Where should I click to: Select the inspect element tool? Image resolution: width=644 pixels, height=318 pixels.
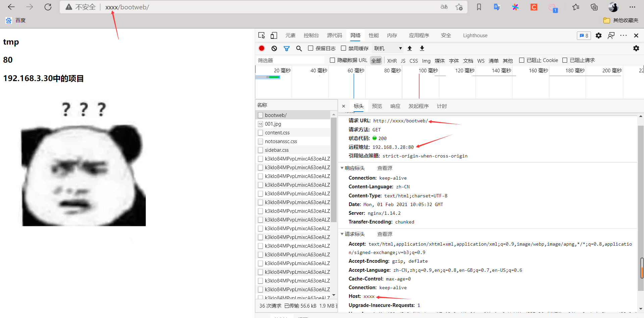click(x=261, y=35)
